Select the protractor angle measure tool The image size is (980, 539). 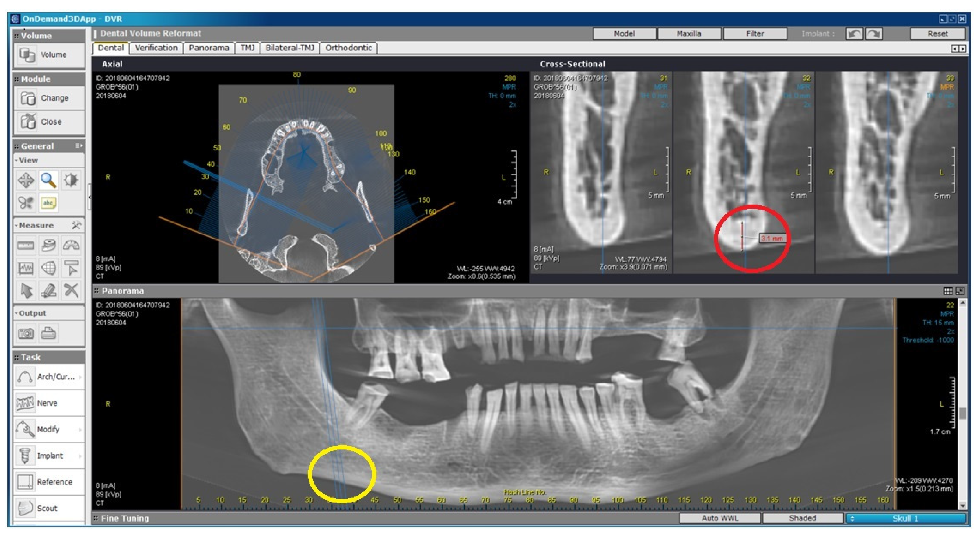71,246
